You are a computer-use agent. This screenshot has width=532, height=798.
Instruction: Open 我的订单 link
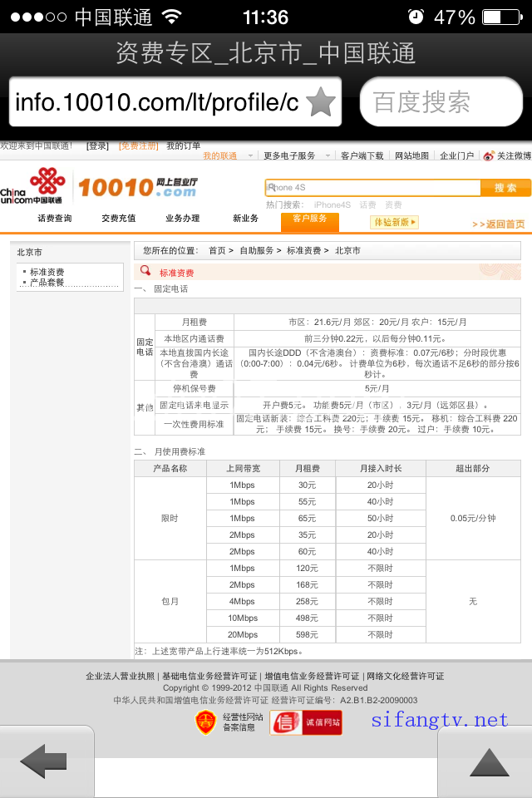point(183,146)
